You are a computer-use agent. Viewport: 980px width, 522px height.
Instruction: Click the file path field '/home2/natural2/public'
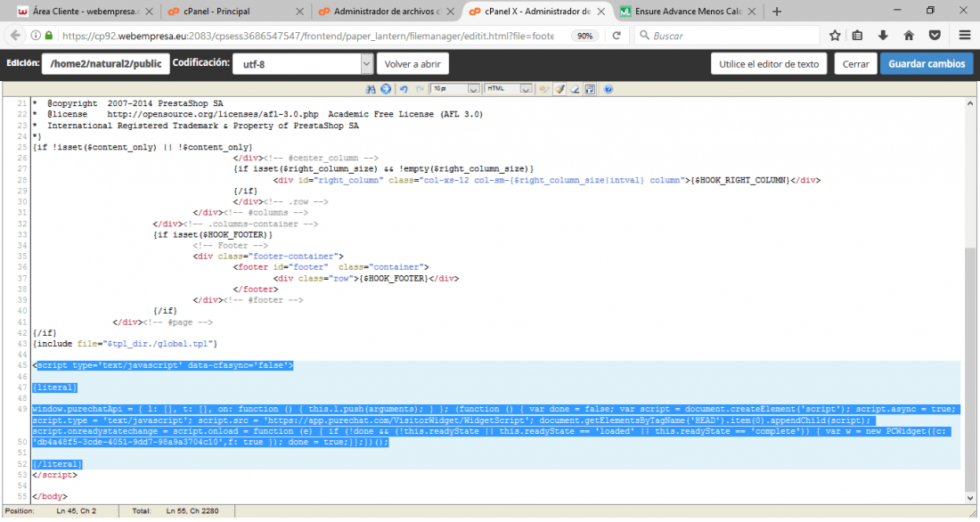click(x=106, y=64)
